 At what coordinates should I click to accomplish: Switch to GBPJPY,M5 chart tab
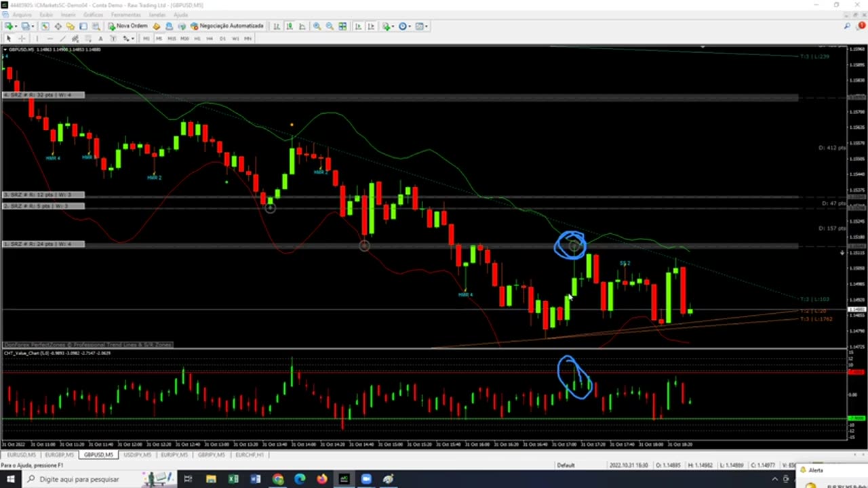pyautogui.click(x=212, y=455)
